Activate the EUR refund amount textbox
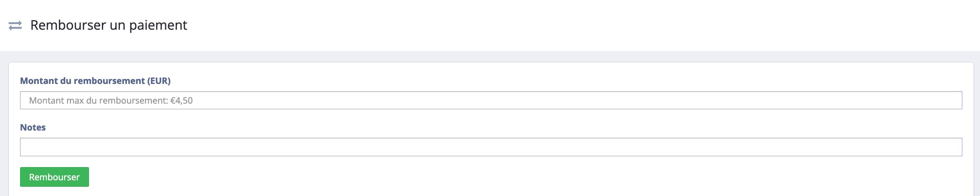 (491, 100)
